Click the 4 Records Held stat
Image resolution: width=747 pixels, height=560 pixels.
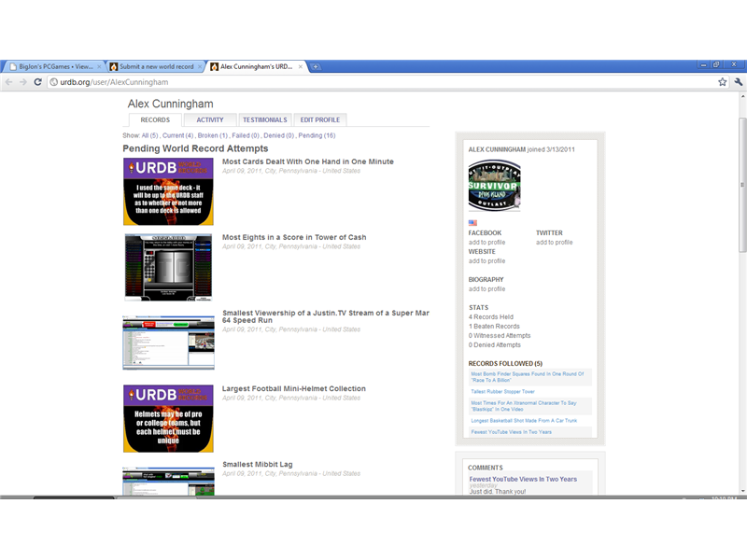[x=491, y=317]
